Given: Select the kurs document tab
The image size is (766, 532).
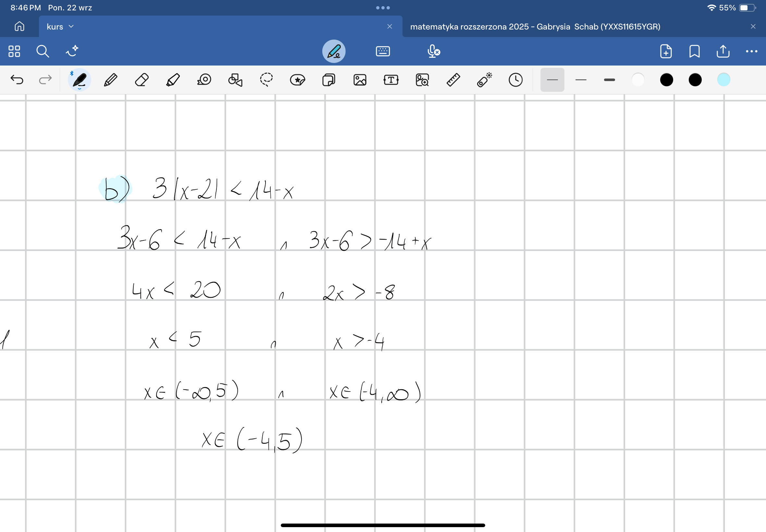Looking at the screenshot, I should coord(55,27).
